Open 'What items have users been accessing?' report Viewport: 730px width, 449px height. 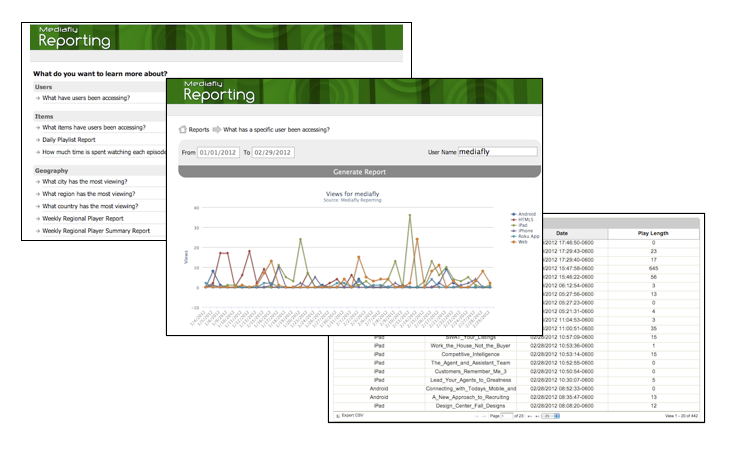pyautogui.click(x=94, y=127)
